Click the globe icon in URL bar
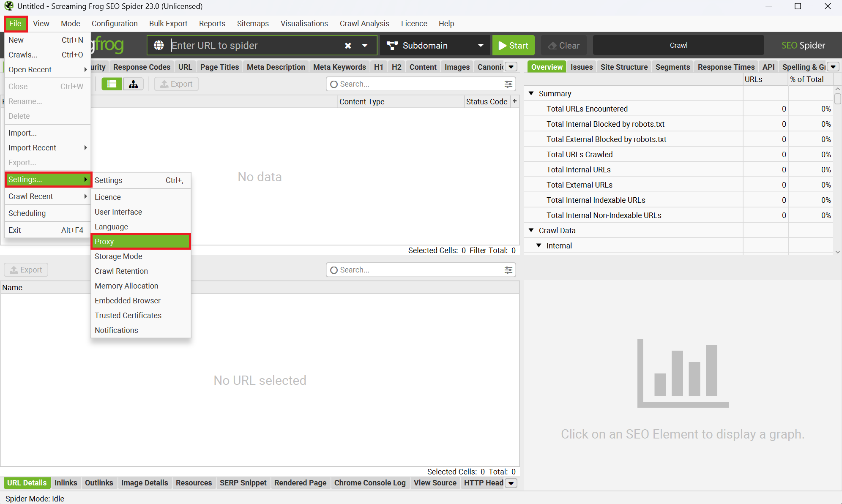The image size is (842, 504). pos(159,45)
